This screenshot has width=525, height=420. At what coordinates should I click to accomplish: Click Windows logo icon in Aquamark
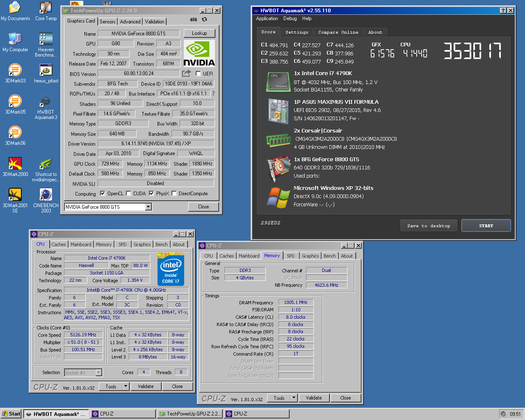[278, 198]
